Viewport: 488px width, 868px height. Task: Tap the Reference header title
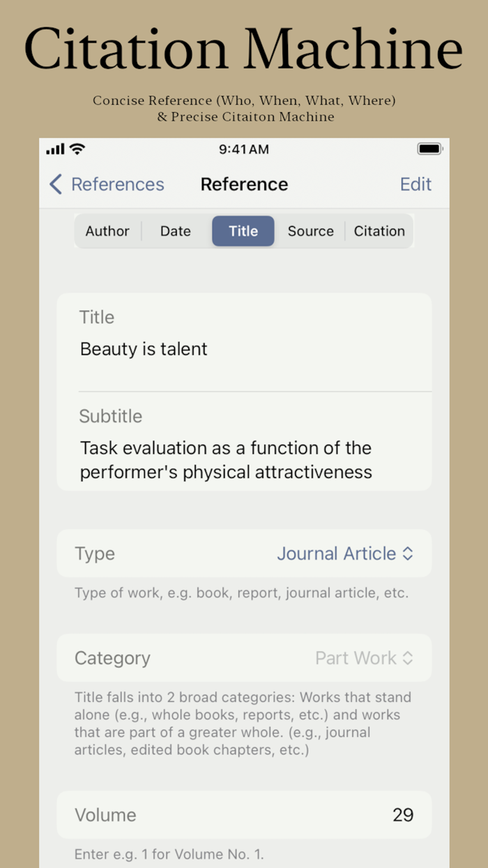[244, 184]
